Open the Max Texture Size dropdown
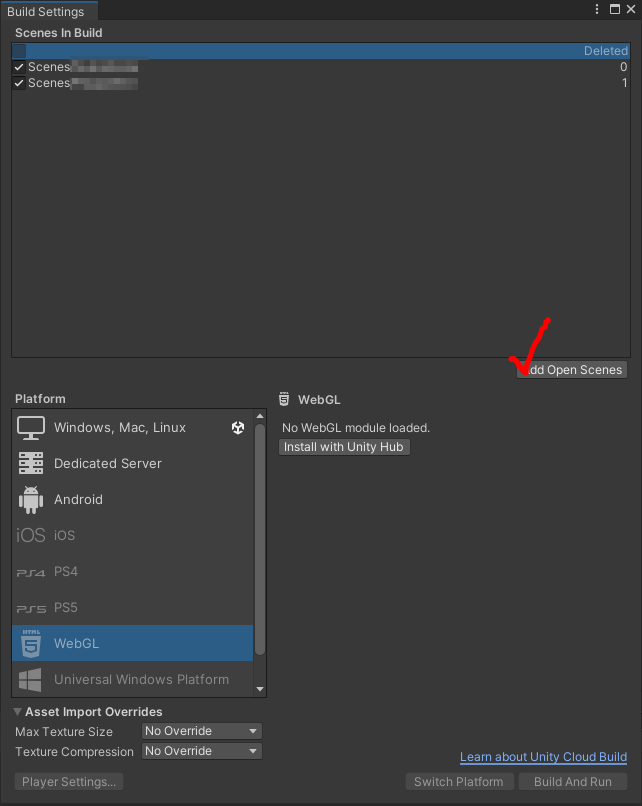Viewport: 642px width, 806px height. (202, 731)
